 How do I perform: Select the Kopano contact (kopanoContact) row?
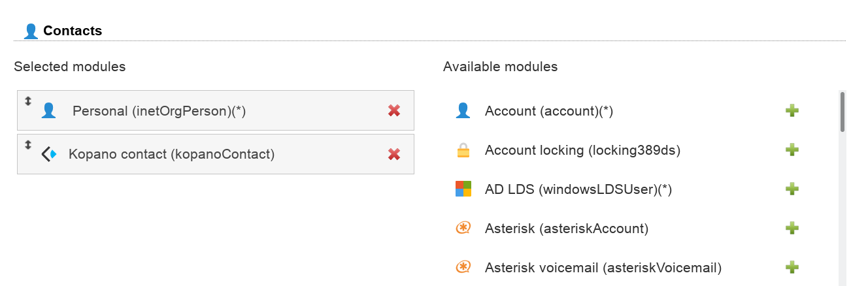point(216,155)
